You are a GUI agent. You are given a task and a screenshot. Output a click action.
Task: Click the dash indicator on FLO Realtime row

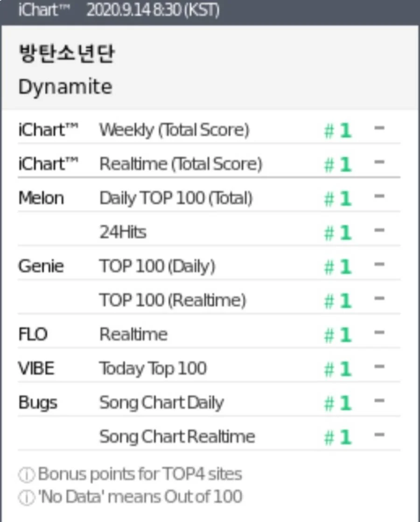tap(379, 332)
